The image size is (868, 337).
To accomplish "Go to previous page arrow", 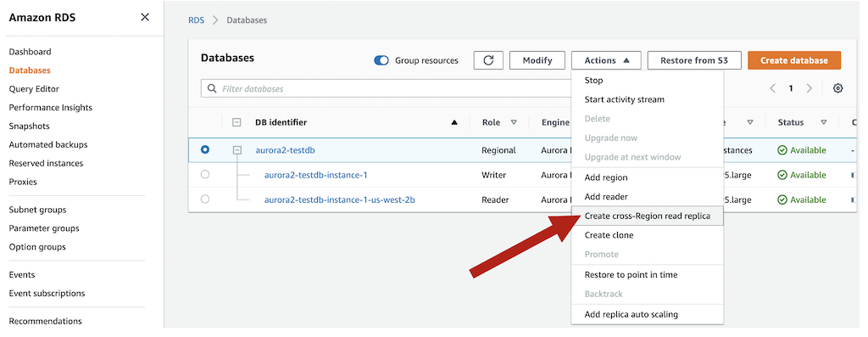I will [x=773, y=88].
